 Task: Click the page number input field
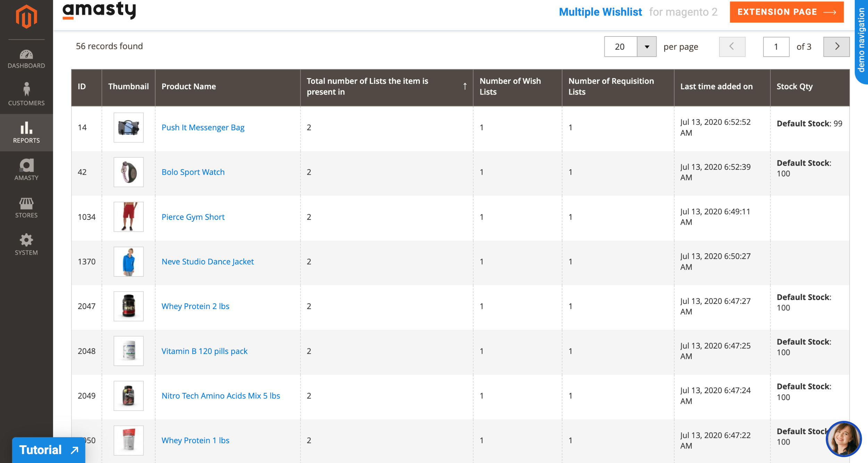[x=776, y=46]
